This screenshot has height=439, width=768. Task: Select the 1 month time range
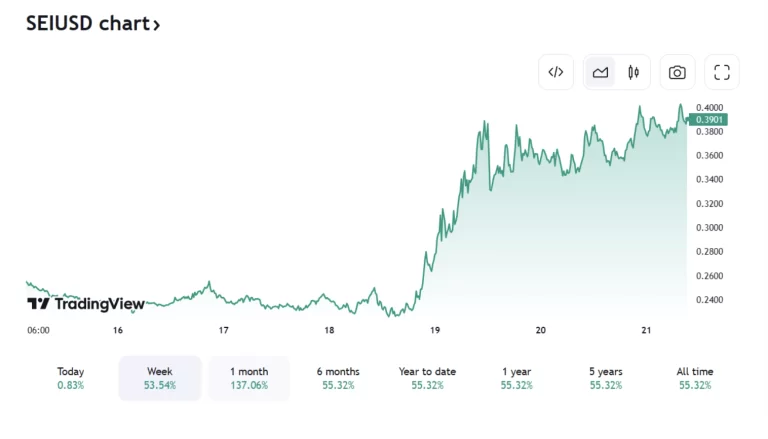[x=249, y=378]
